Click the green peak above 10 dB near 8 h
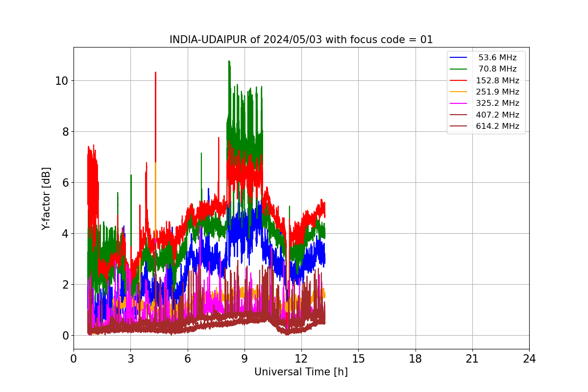588x392 pixels. coord(229,62)
